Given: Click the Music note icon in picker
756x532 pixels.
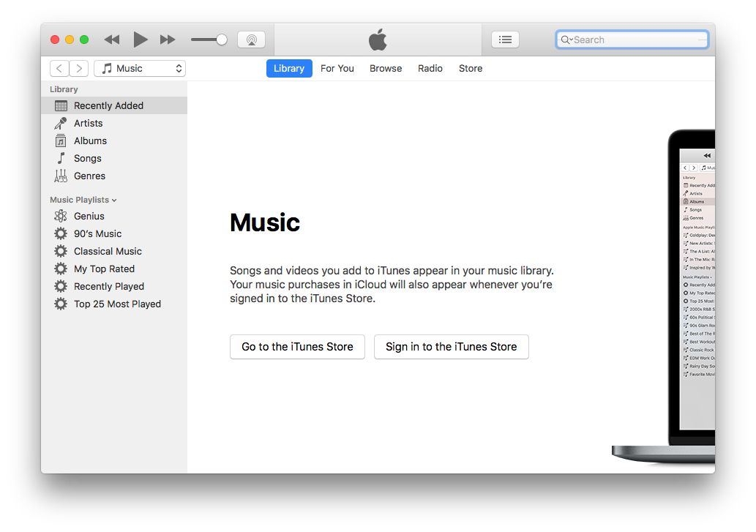Looking at the screenshot, I should (x=107, y=69).
